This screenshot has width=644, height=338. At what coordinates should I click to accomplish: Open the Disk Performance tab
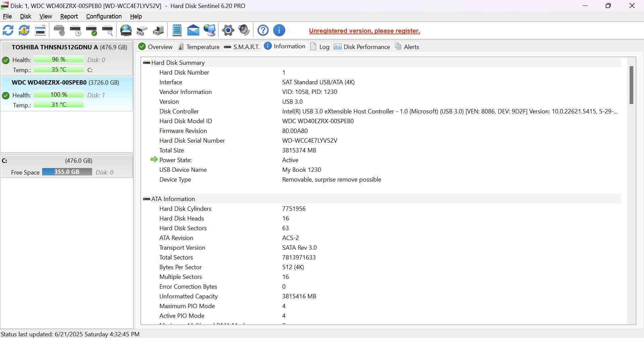[x=362, y=47]
